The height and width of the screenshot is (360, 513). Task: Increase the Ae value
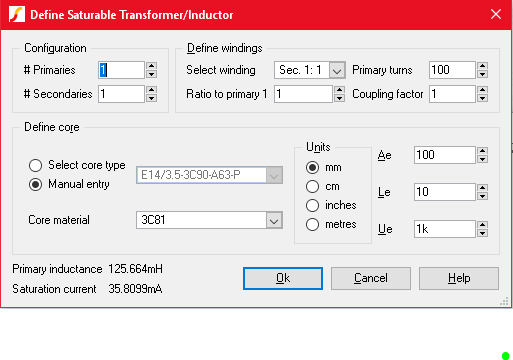[x=482, y=151]
